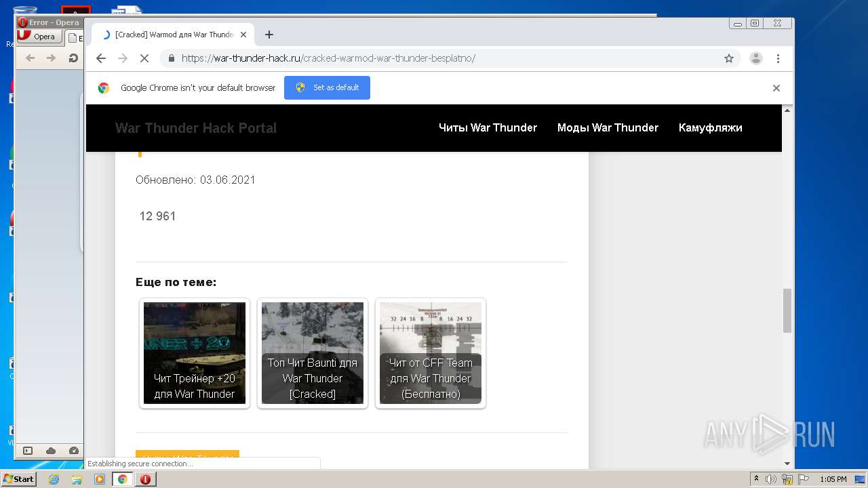Toggle Opera panel icon at bottom
Screen dimensions: 868x488
pos(28,451)
